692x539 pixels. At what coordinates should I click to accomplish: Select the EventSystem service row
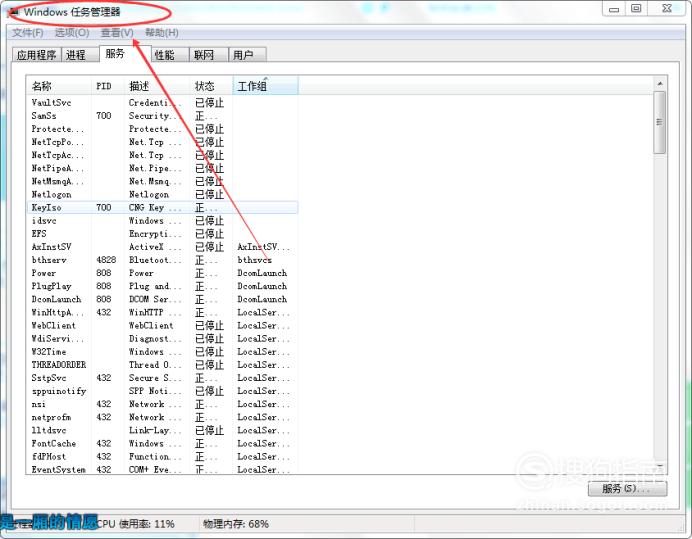(162, 469)
